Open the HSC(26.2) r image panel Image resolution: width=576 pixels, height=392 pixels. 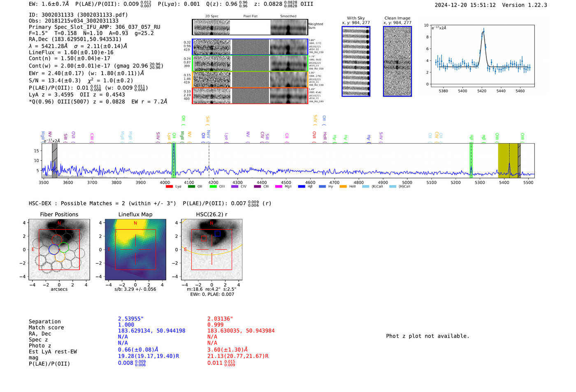(x=211, y=250)
